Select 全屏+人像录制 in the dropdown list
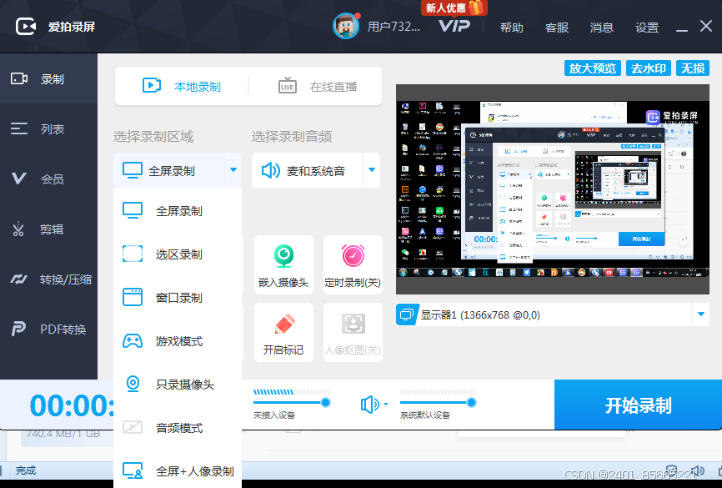This screenshot has width=722, height=488. click(178, 471)
